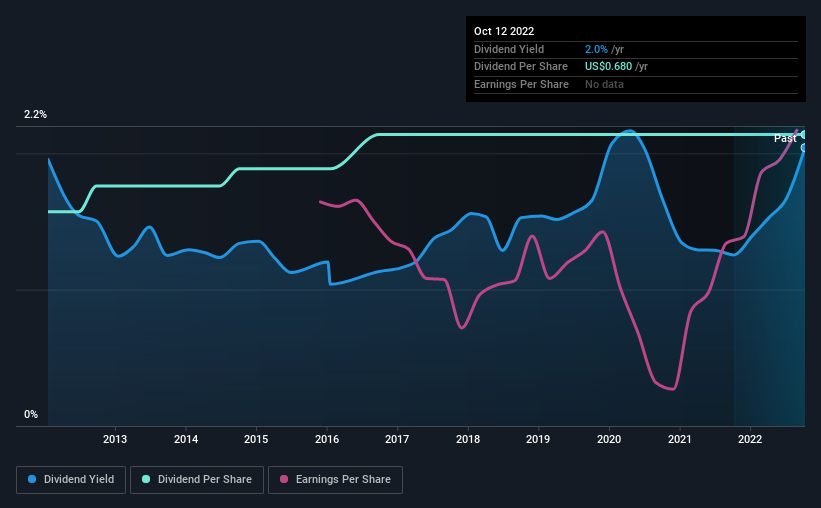Viewport: 821px width, 508px height.
Task: Click the 2019 x-axis label
Action: click(x=538, y=439)
